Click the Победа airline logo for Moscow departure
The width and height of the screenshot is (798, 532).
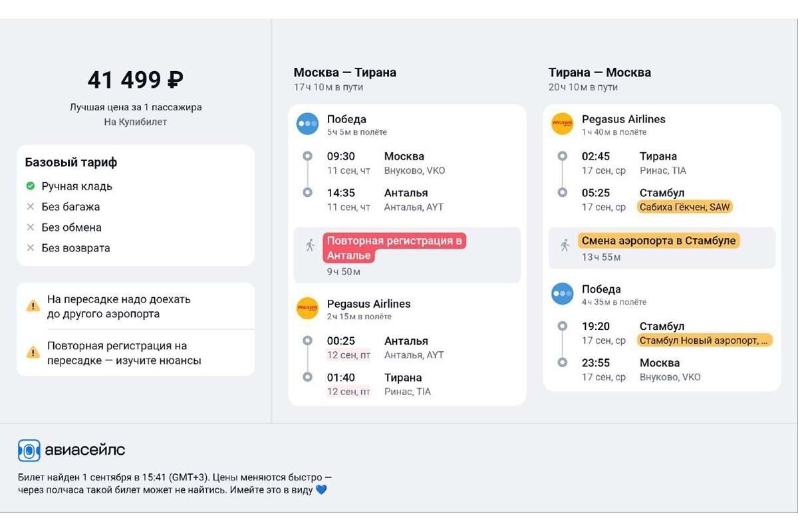tap(307, 124)
